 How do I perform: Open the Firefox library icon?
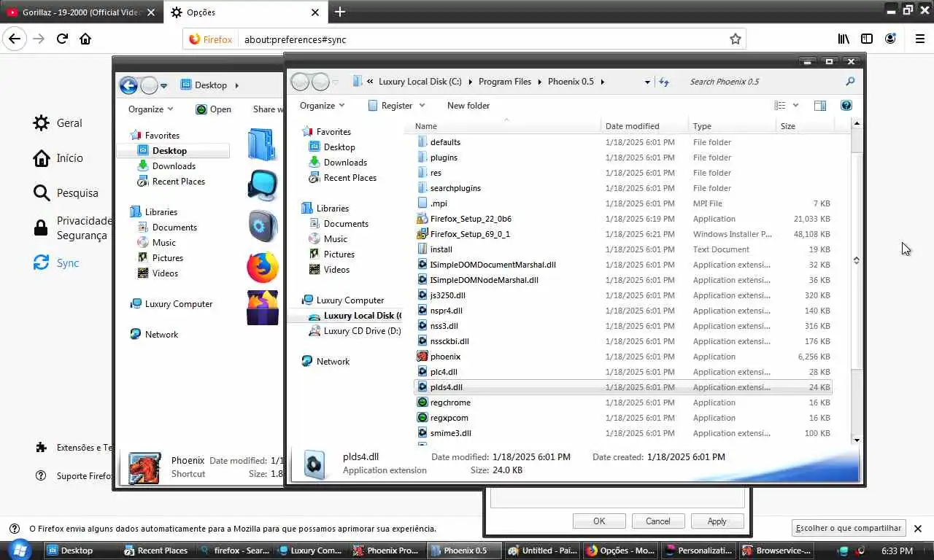point(844,39)
